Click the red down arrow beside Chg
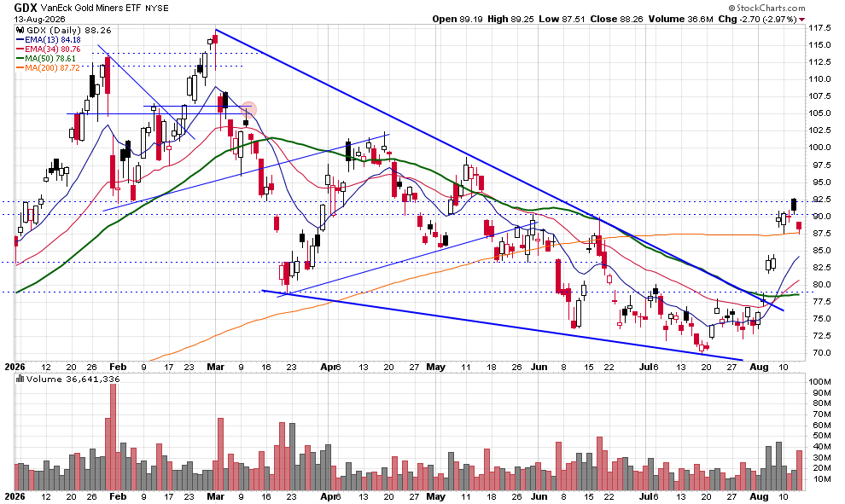The width and height of the screenshot is (845, 504). coord(802,20)
